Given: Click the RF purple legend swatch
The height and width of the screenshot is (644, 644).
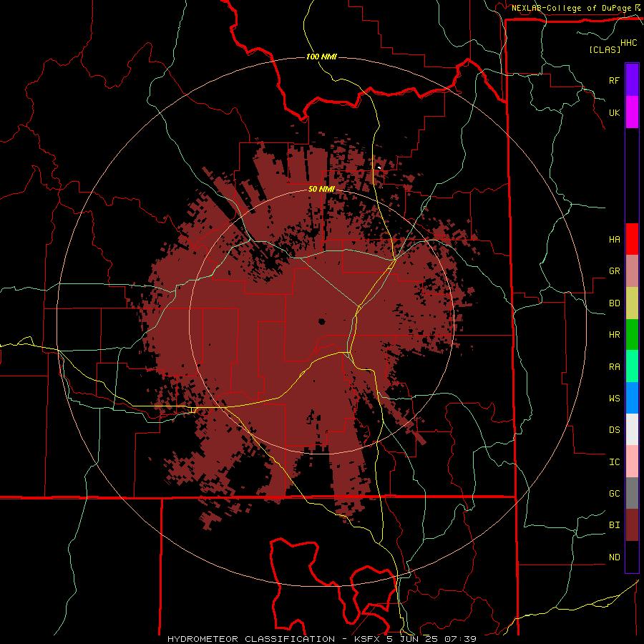Looking at the screenshot, I should (x=632, y=80).
